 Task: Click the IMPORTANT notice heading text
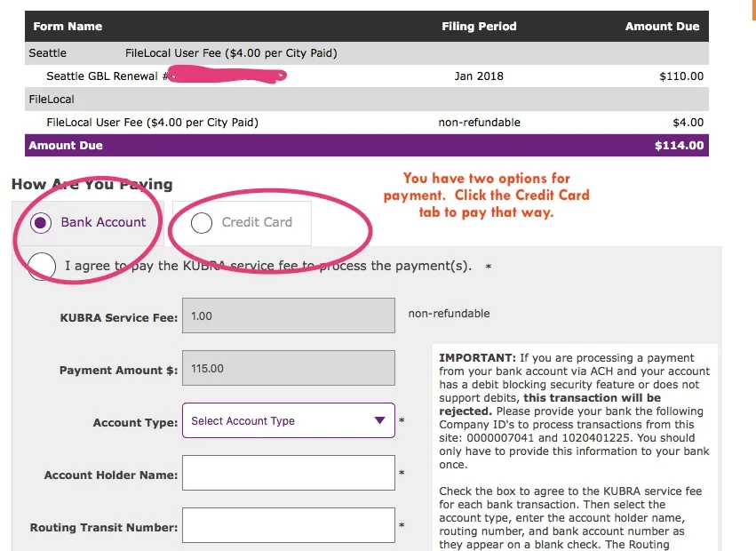[x=477, y=358]
